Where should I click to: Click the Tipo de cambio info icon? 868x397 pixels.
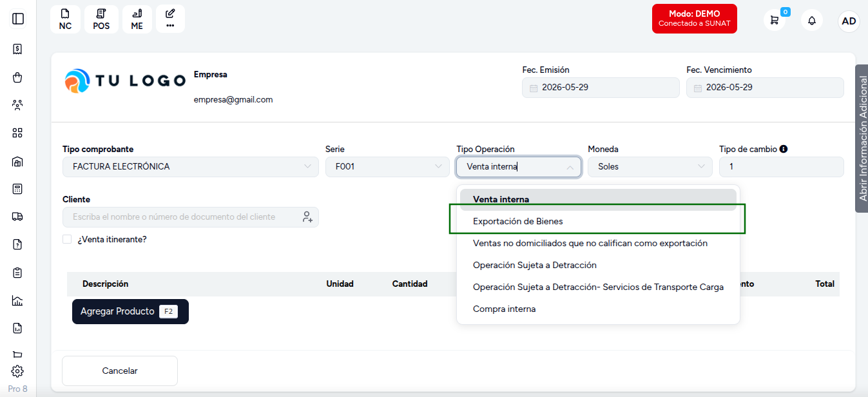[x=784, y=149]
